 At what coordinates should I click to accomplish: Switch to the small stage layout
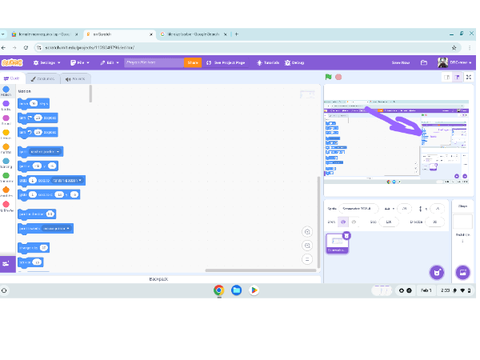coord(447,77)
